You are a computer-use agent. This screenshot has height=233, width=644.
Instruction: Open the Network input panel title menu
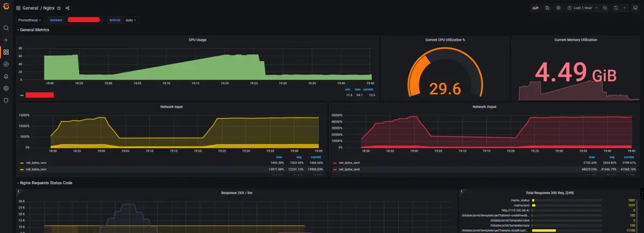point(171,107)
